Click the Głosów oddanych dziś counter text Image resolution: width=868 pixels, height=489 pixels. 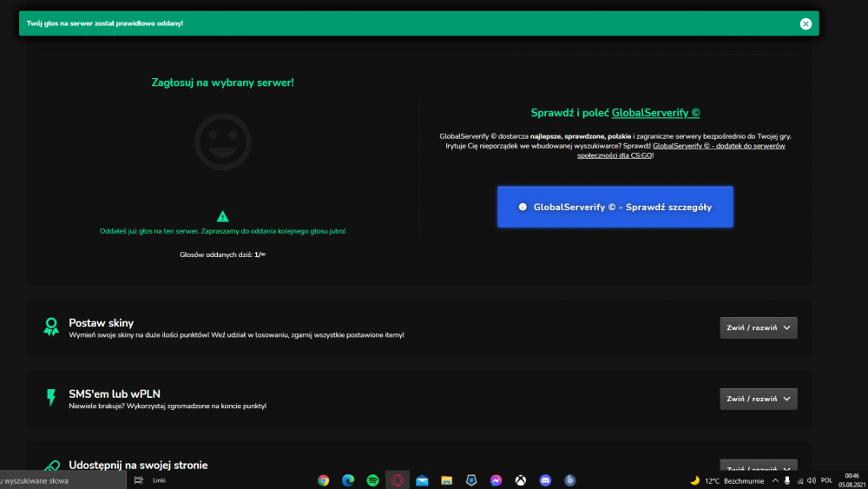(222, 254)
